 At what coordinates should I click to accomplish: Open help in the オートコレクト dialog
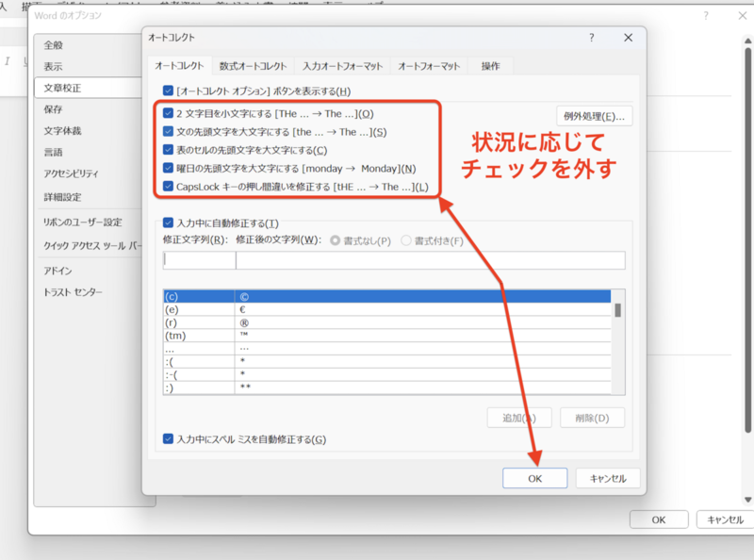click(592, 38)
